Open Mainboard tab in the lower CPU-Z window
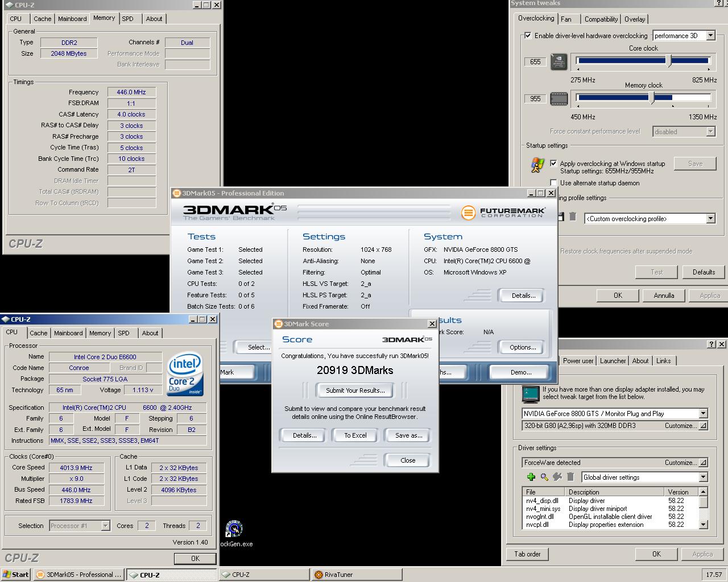 [x=68, y=333]
